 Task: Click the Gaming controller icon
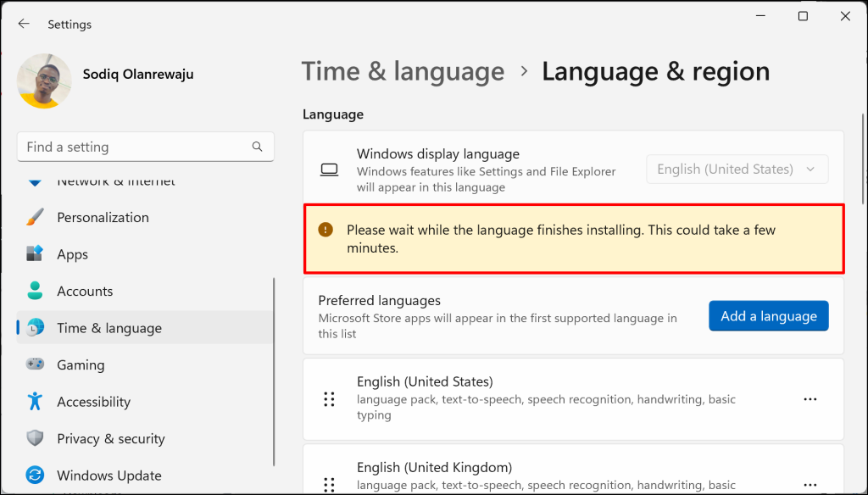pos(35,364)
